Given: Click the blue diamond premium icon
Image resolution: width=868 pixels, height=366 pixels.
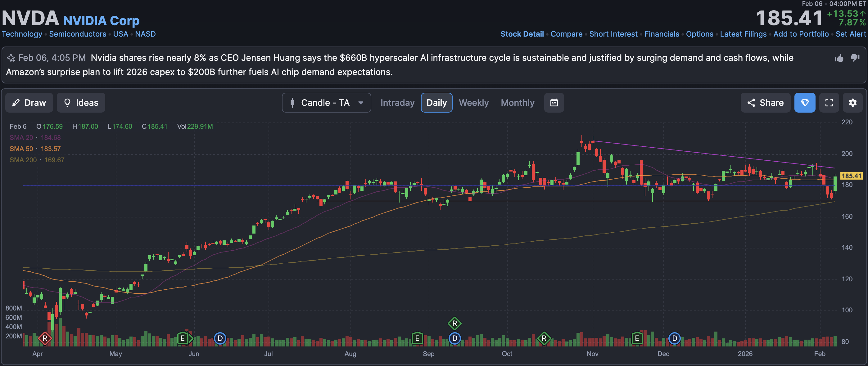Looking at the screenshot, I should 805,103.
